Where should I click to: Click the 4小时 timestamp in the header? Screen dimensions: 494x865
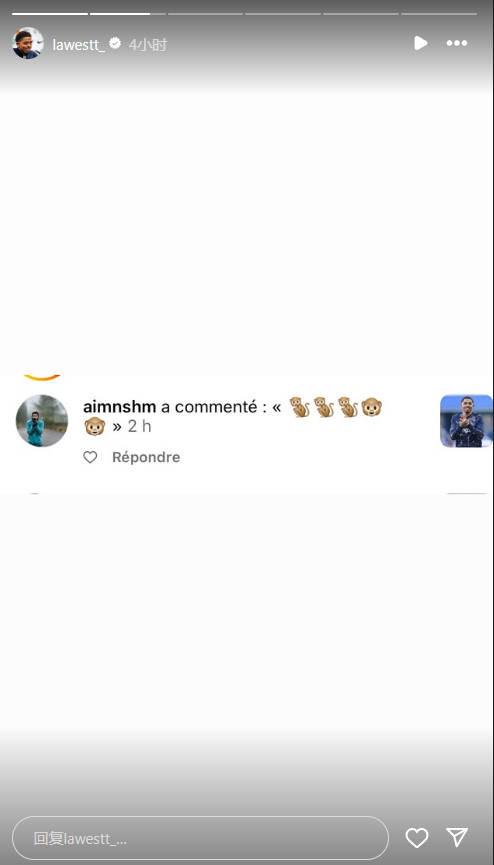[147, 45]
